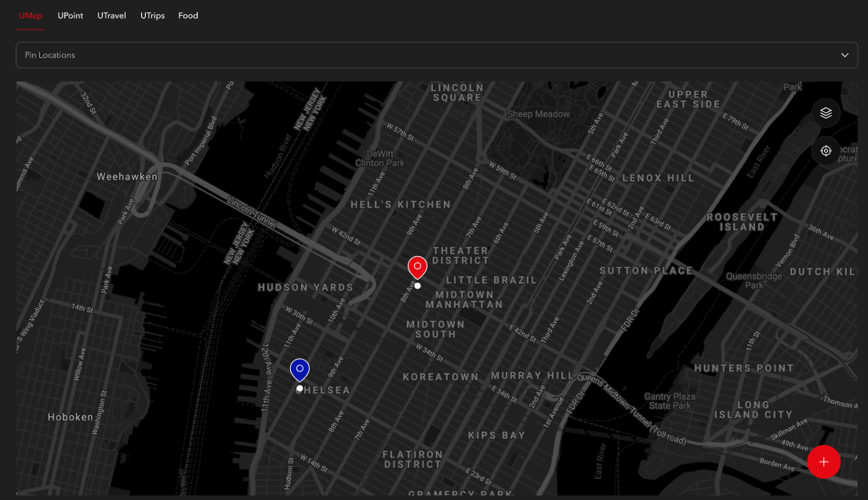868x500 pixels.
Task: Click the Flatiron District map label
Action: tap(413, 459)
